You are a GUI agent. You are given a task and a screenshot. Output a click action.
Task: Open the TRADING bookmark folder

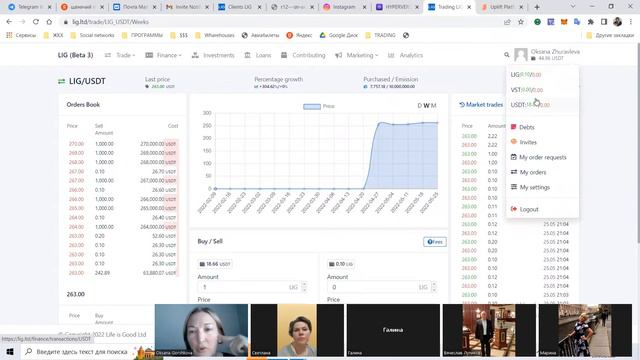pos(380,36)
